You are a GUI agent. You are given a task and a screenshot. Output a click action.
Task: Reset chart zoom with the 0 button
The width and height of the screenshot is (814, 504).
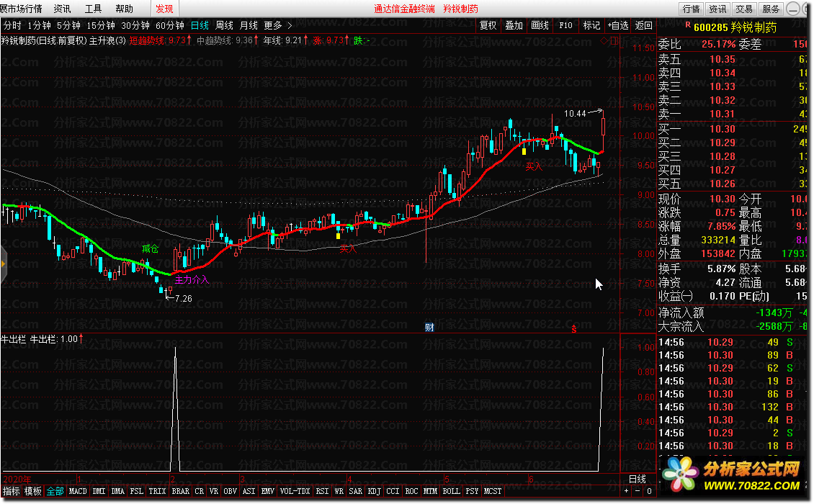click(649, 491)
